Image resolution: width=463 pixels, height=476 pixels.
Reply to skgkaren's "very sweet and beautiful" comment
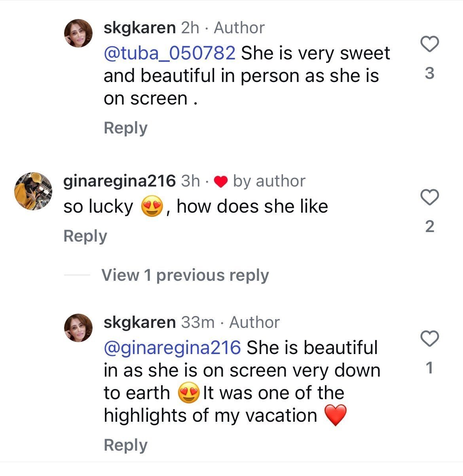click(125, 128)
